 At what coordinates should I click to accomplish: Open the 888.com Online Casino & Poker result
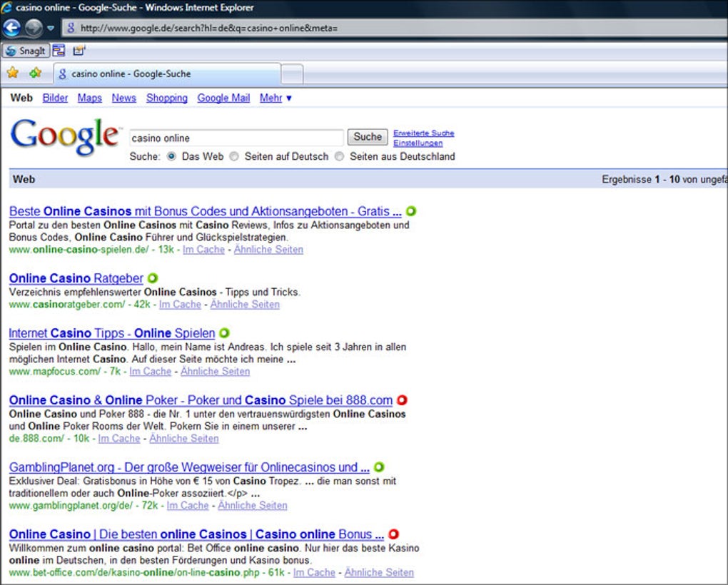click(x=201, y=400)
